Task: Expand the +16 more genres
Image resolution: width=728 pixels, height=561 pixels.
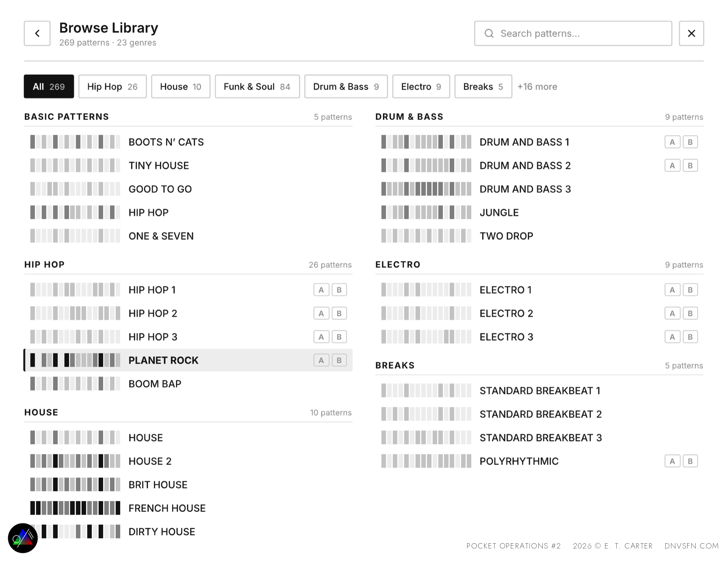Action: 537,87
